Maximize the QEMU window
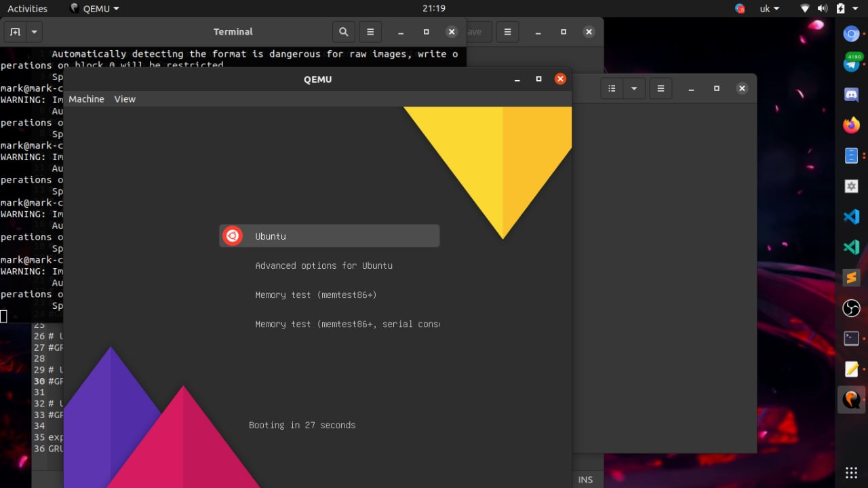868x488 pixels. [x=538, y=79]
